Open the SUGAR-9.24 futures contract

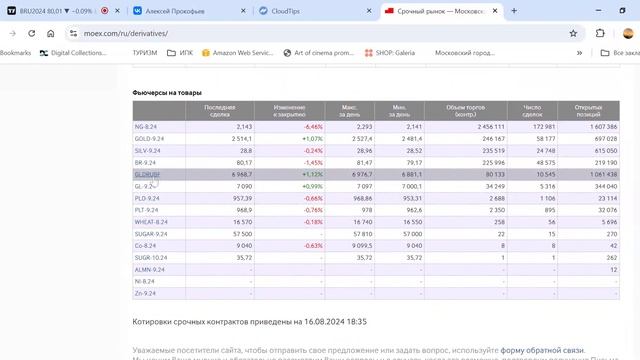coord(151,234)
